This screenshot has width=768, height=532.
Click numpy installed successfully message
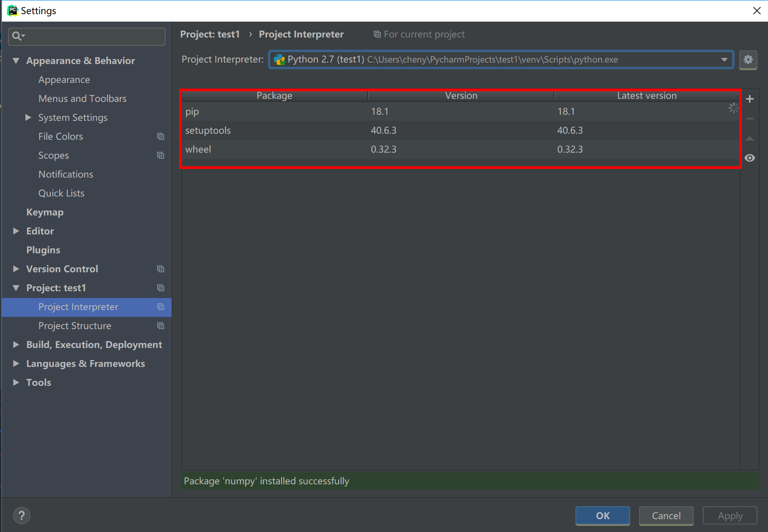pos(267,481)
